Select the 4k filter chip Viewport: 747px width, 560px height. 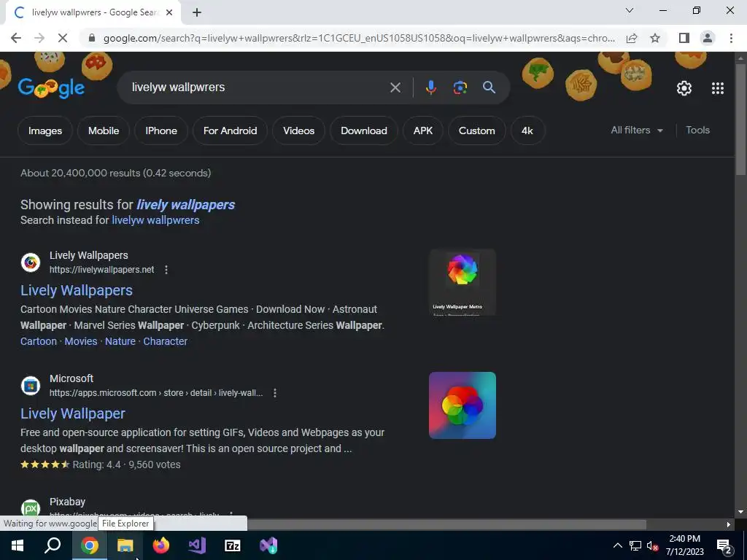click(527, 131)
